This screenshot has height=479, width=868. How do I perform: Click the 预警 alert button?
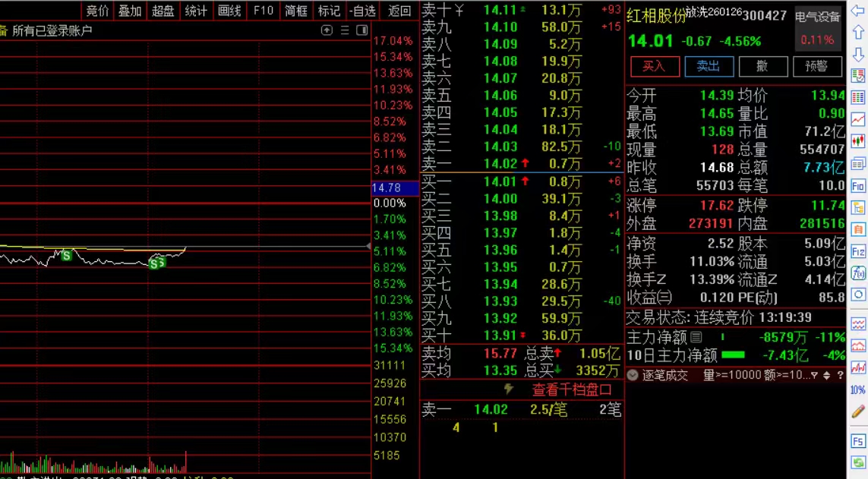(817, 66)
